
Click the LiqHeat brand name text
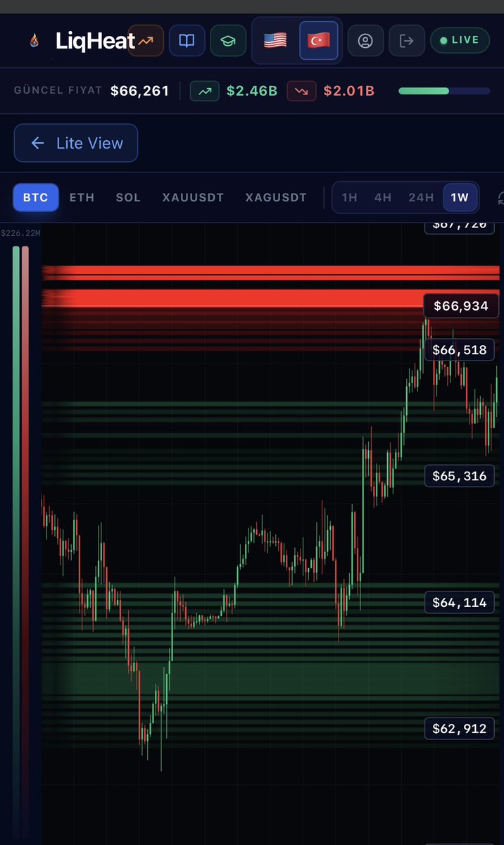click(95, 41)
